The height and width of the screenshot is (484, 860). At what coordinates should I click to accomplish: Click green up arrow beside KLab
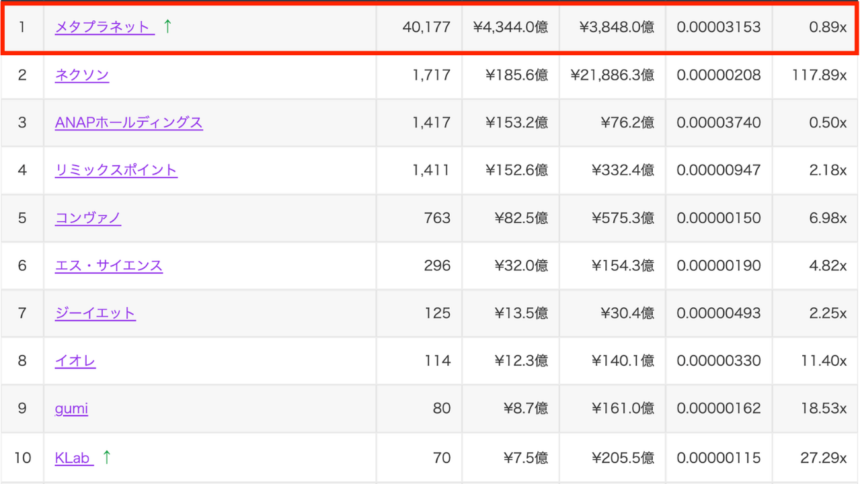[x=106, y=457]
